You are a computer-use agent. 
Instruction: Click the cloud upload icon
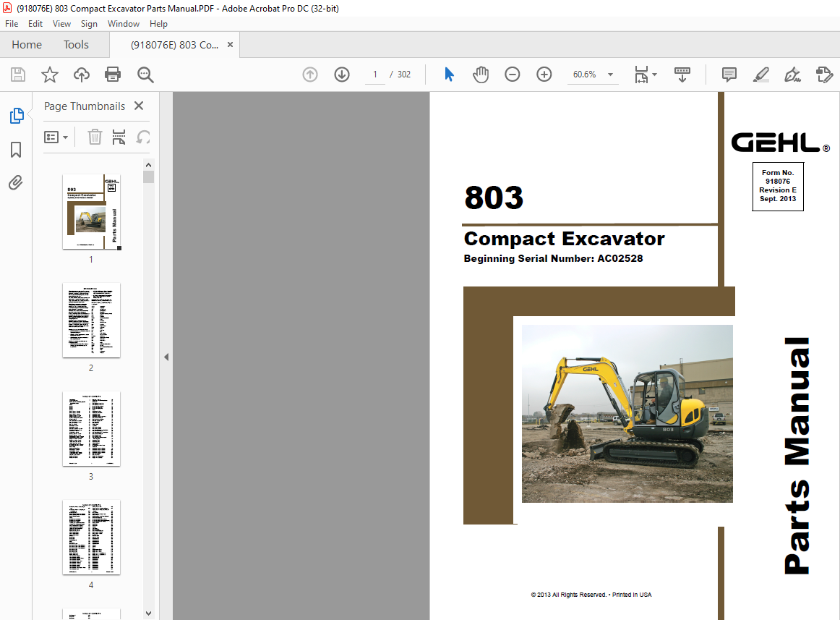point(82,75)
